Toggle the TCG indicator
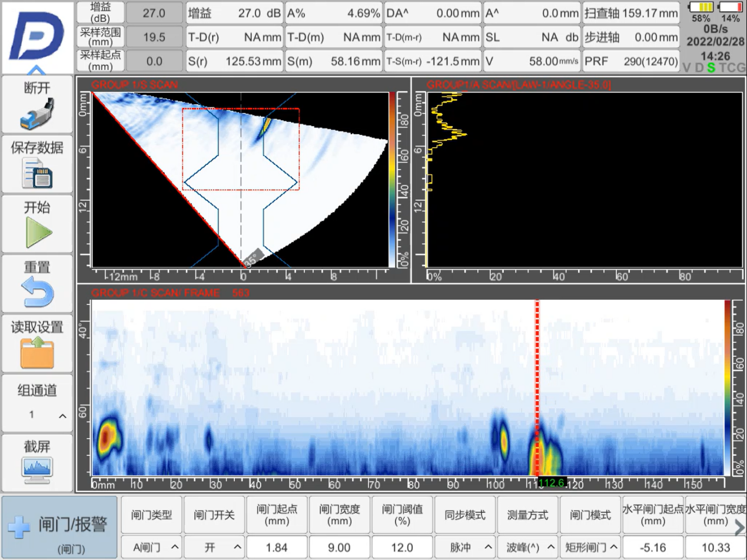The width and height of the screenshot is (747, 560). (x=732, y=68)
